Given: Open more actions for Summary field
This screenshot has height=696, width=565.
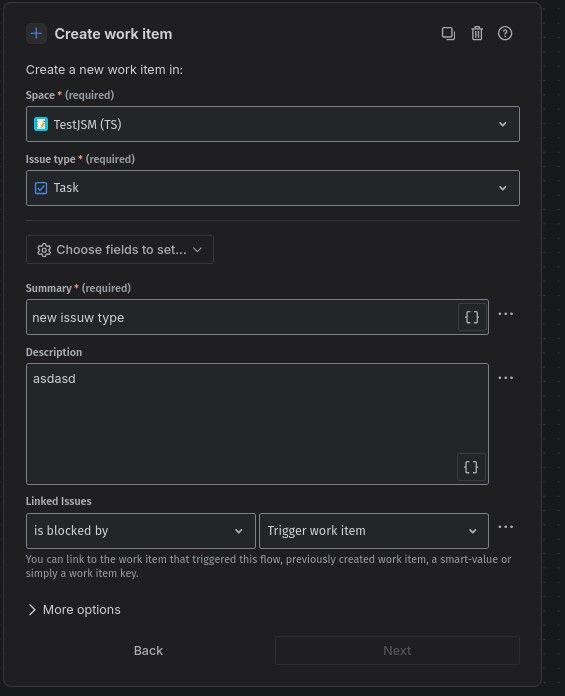Looking at the screenshot, I should (x=506, y=314).
